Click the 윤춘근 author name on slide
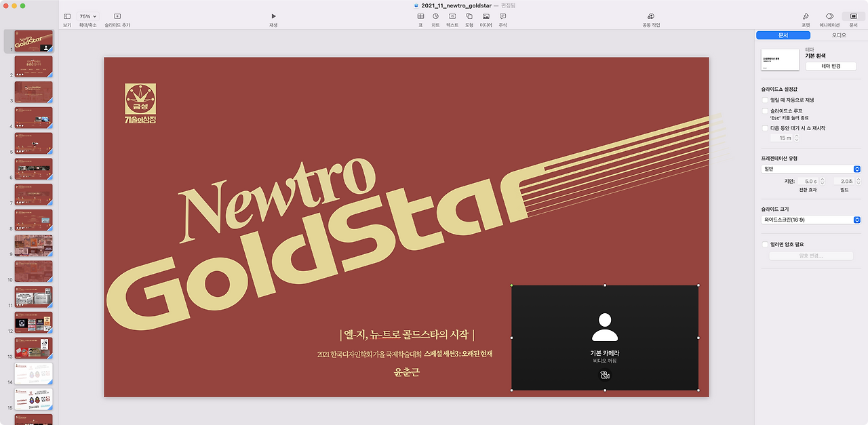868x425 pixels. click(x=407, y=371)
